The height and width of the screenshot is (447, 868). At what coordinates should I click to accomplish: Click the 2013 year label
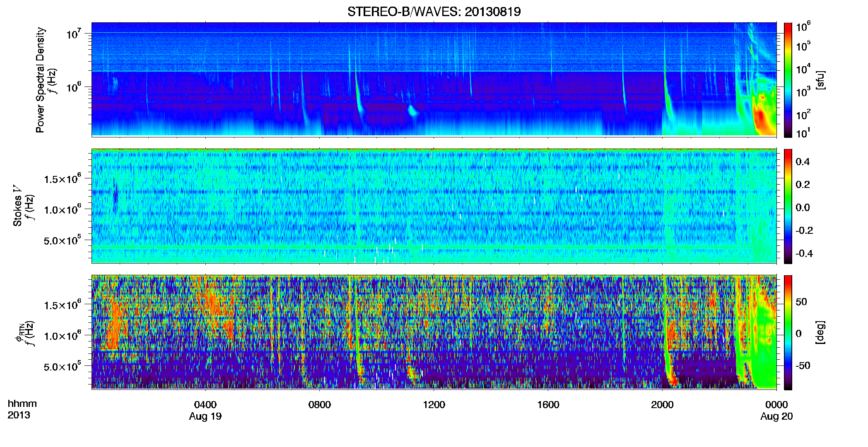pyautogui.click(x=19, y=415)
